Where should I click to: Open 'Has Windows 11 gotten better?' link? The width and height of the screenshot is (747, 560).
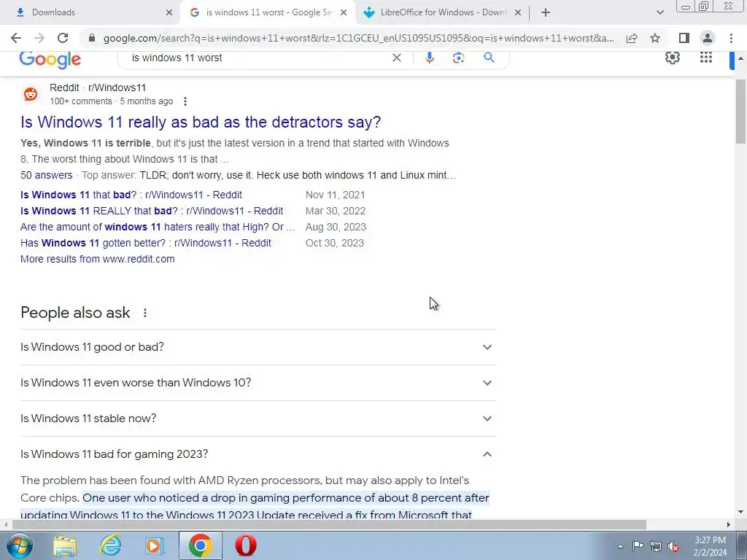(146, 244)
